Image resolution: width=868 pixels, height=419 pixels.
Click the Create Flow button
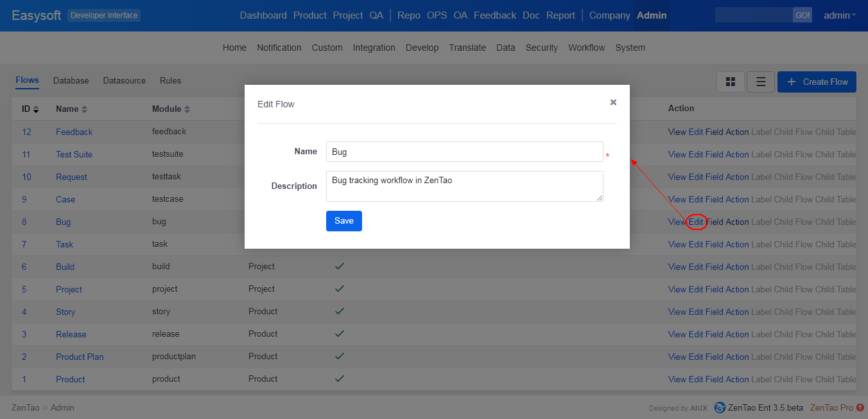pos(817,82)
